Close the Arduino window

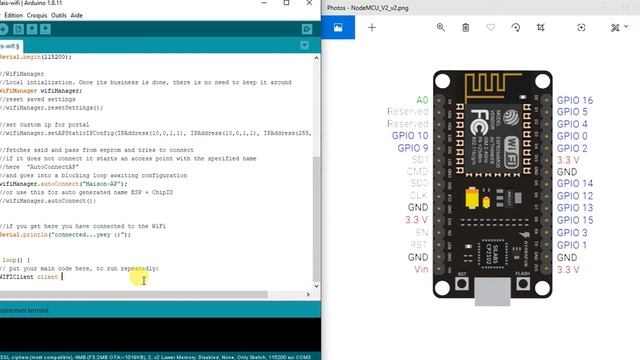[309, 3]
